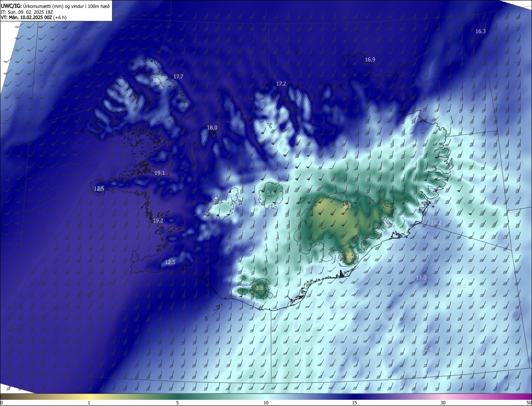Click the yellow band of the colorbar above 1
Screen dimensions: 532x406
tap(89, 396)
